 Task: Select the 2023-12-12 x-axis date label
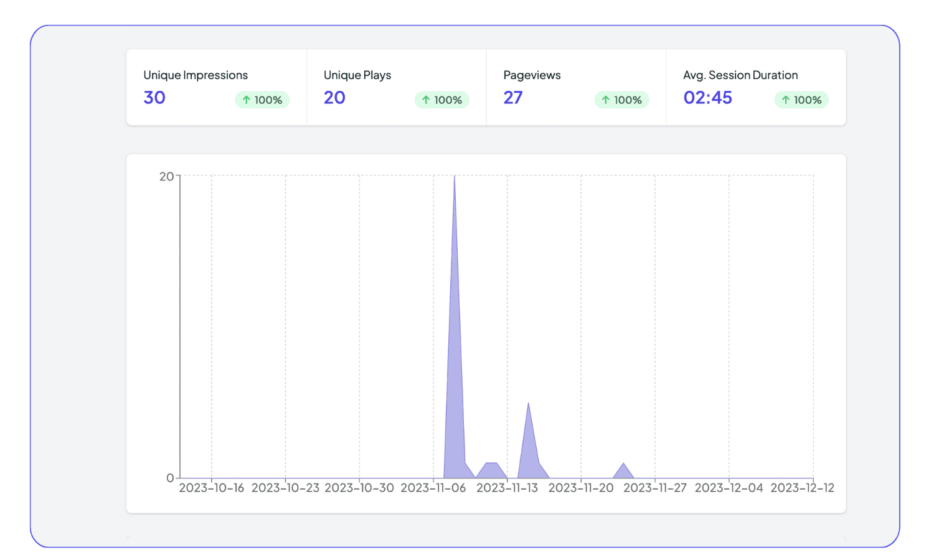[x=802, y=488]
